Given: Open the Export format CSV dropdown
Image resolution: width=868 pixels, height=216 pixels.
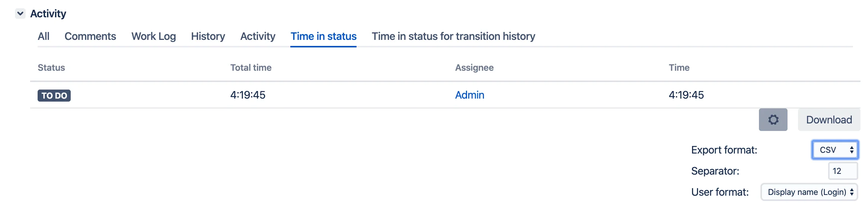Looking at the screenshot, I should pos(835,150).
